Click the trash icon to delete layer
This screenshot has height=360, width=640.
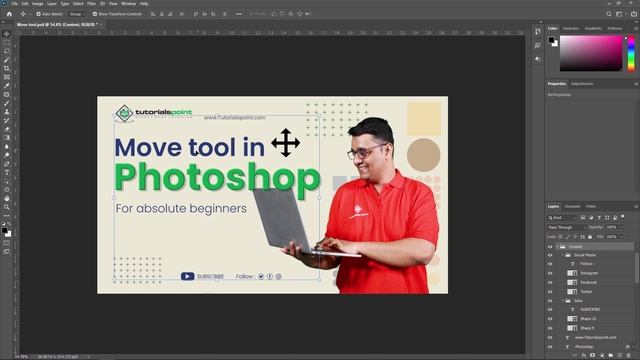(629, 356)
